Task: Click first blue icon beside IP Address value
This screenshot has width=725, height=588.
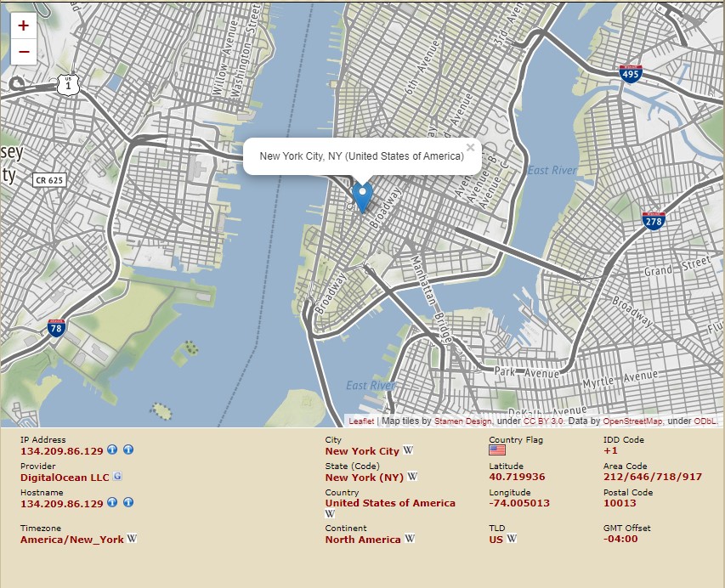Action: (x=112, y=450)
